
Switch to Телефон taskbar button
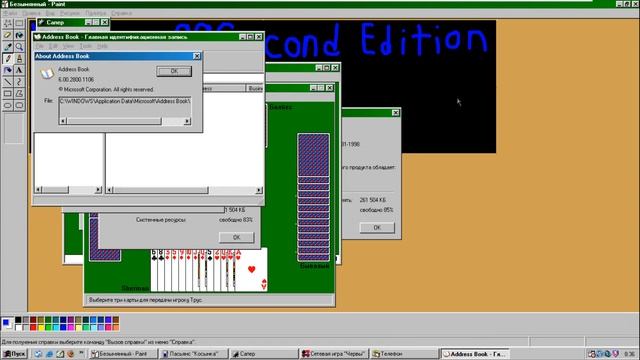(404, 354)
